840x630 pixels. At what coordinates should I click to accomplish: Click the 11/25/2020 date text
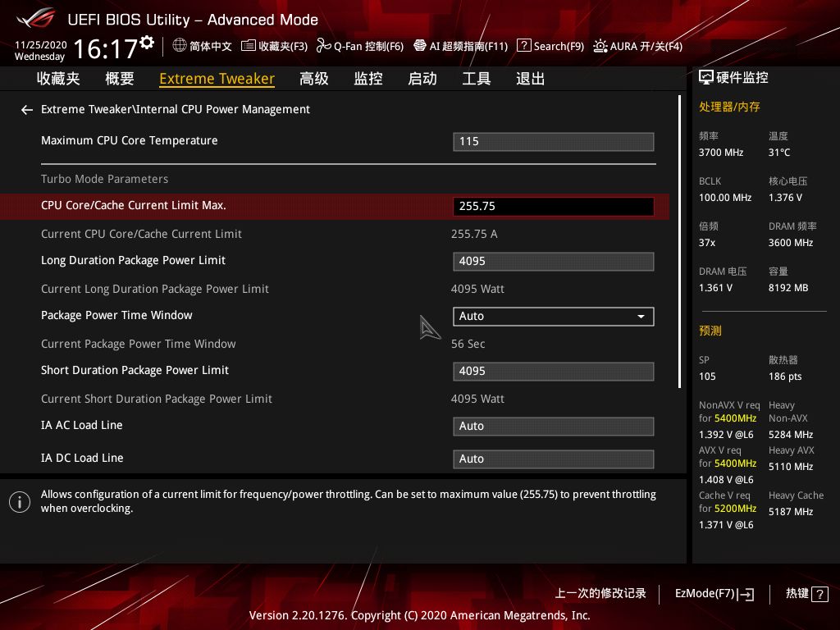tap(41, 45)
